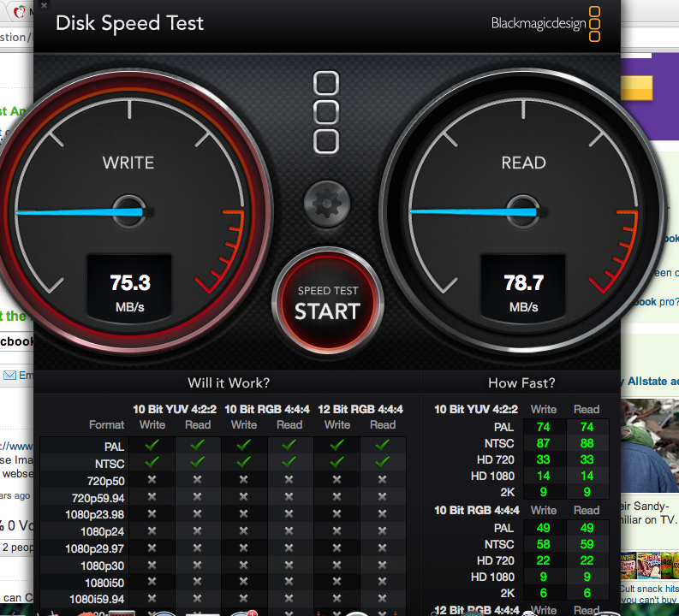Click NTSC 10 Bit YUV Write checkmark

[x=152, y=463]
